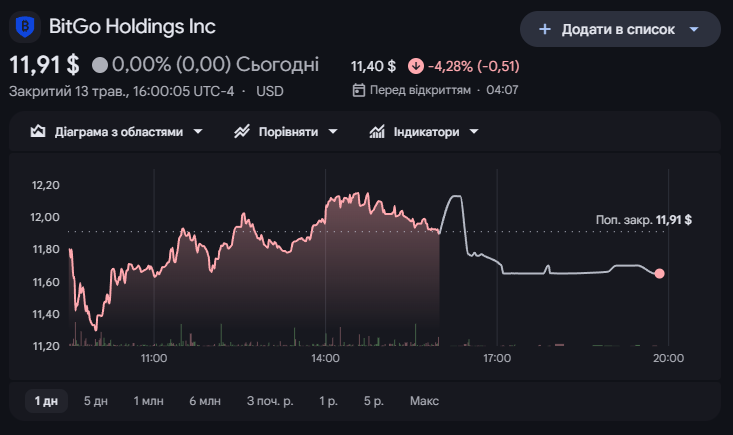Click the grey circle unchanged-price indicator
This screenshot has height=435, width=733.
click(x=100, y=65)
